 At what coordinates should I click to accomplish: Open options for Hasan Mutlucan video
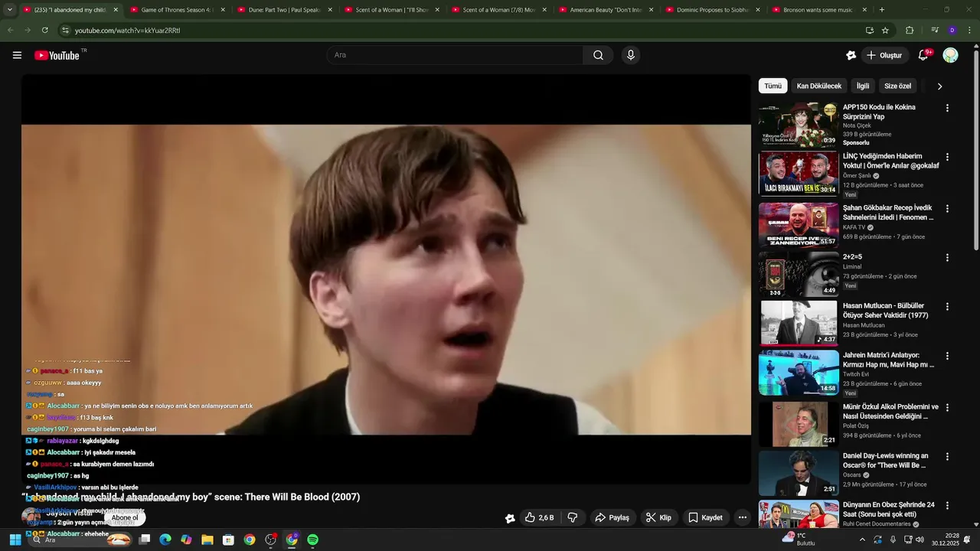pos(947,307)
